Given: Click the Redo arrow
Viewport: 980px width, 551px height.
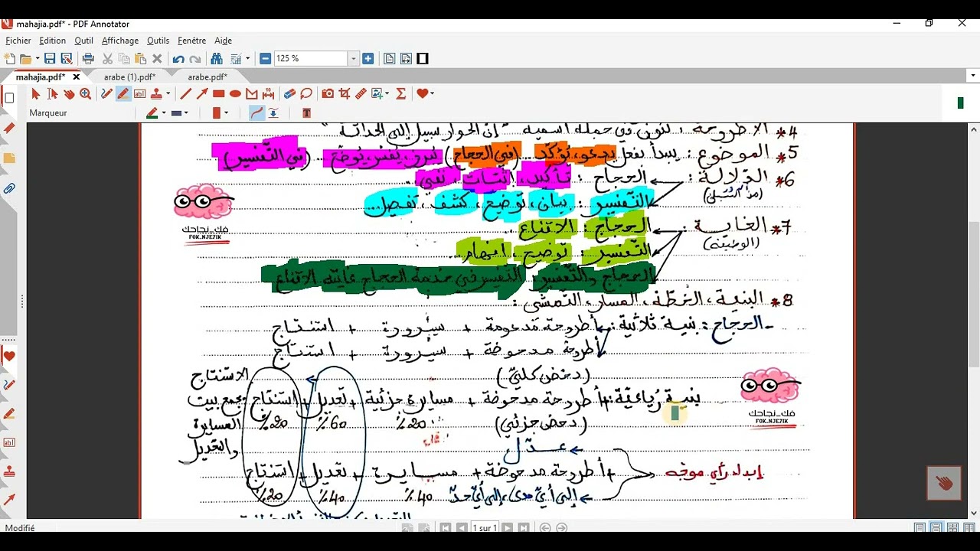Looking at the screenshot, I should click(x=195, y=59).
